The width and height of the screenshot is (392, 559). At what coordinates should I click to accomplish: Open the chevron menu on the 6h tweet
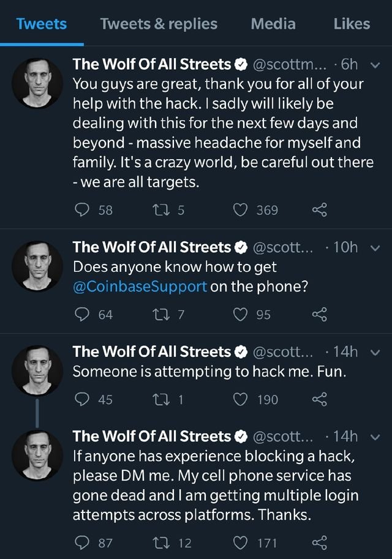(376, 64)
